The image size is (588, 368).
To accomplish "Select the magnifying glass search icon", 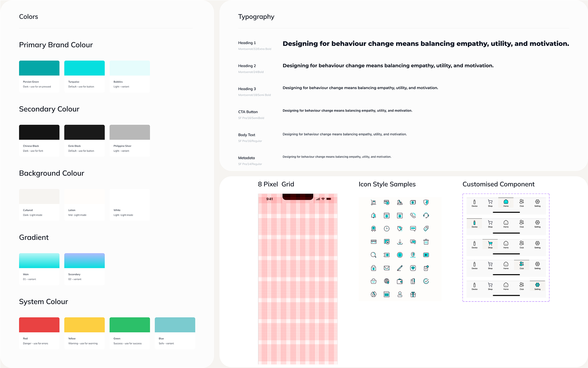I will pos(373,255).
